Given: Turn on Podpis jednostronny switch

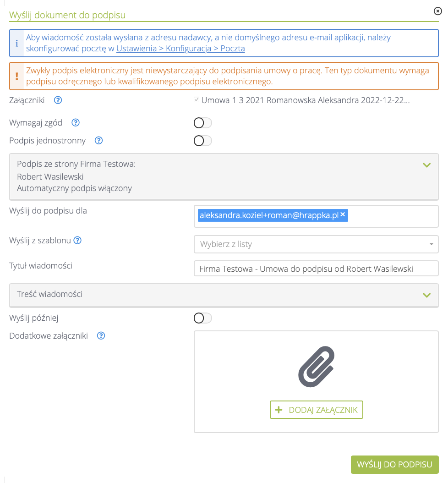Looking at the screenshot, I should [x=202, y=141].
